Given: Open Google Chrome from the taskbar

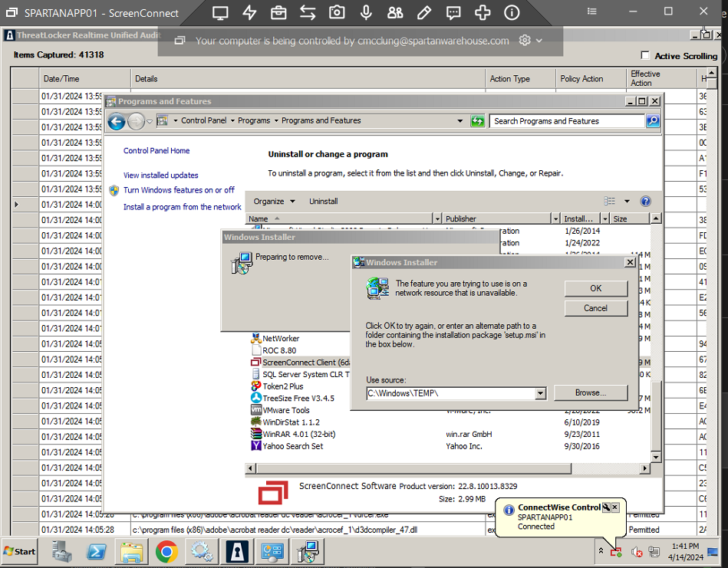Looking at the screenshot, I should point(166,552).
